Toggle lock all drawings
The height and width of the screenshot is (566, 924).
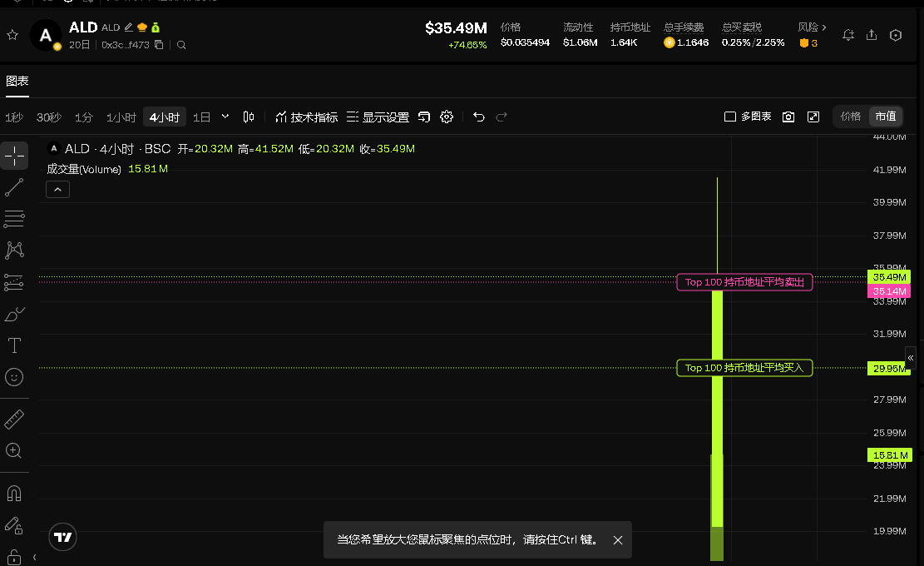14,557
